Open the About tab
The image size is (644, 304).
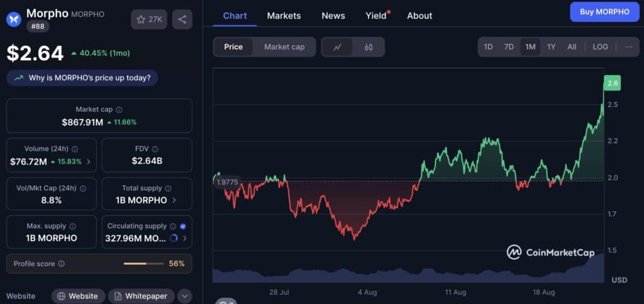point(419,16)
